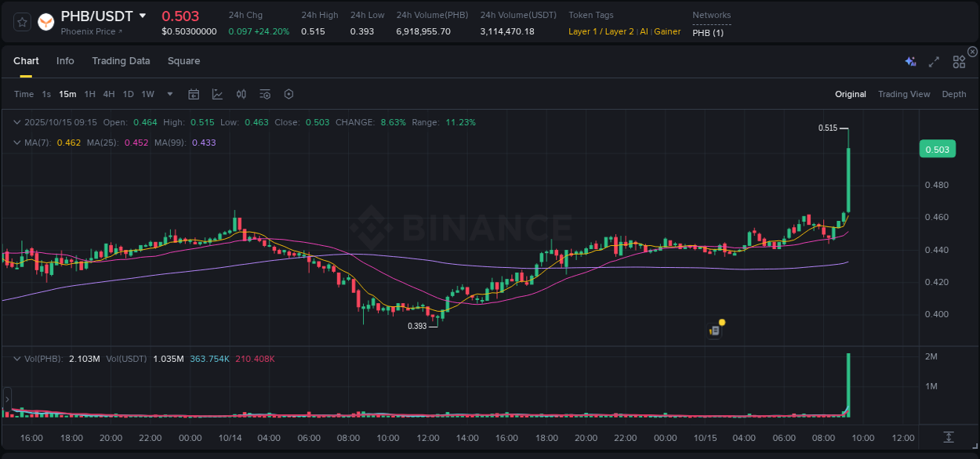Select the 1D timeframe
980x459 pixels.
click(x=128, y=94)
